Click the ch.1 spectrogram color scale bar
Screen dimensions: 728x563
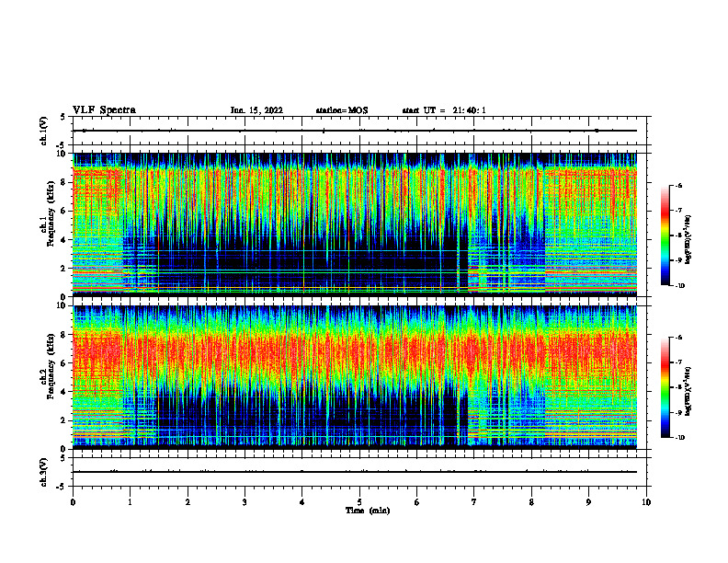coord(665,236)
